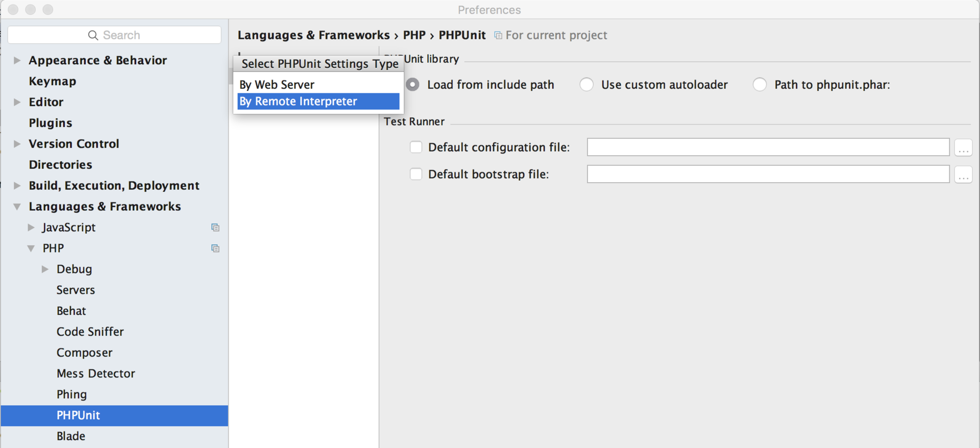980x448 pixels.
Task: Open Plugins settings
Action: click(51, 123)
